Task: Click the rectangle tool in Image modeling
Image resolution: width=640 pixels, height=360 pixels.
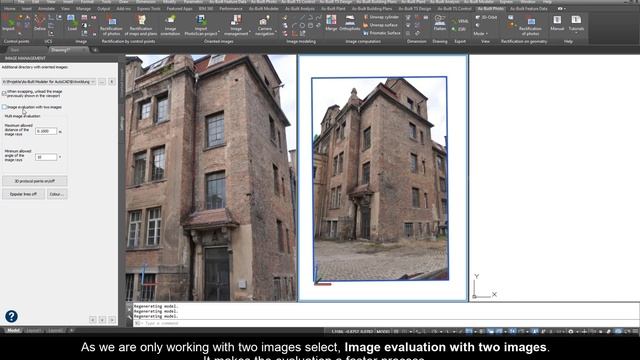Action: 311,25
